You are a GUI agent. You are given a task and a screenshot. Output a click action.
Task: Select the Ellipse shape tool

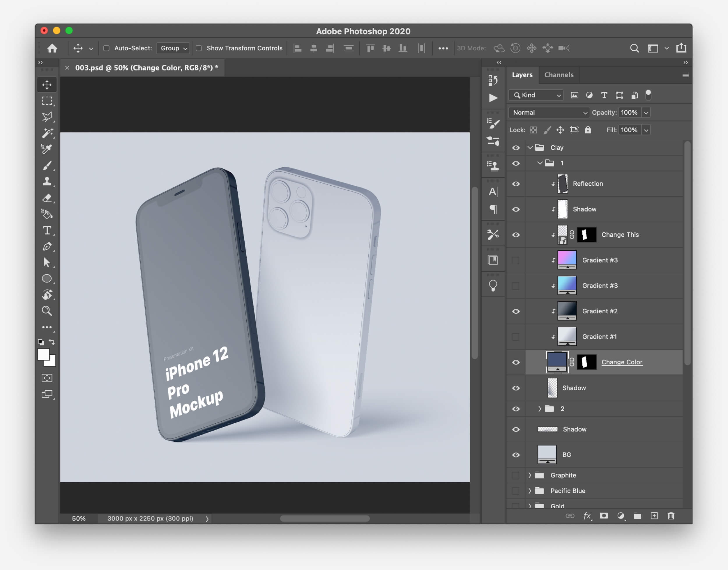(x=47, y=278)
